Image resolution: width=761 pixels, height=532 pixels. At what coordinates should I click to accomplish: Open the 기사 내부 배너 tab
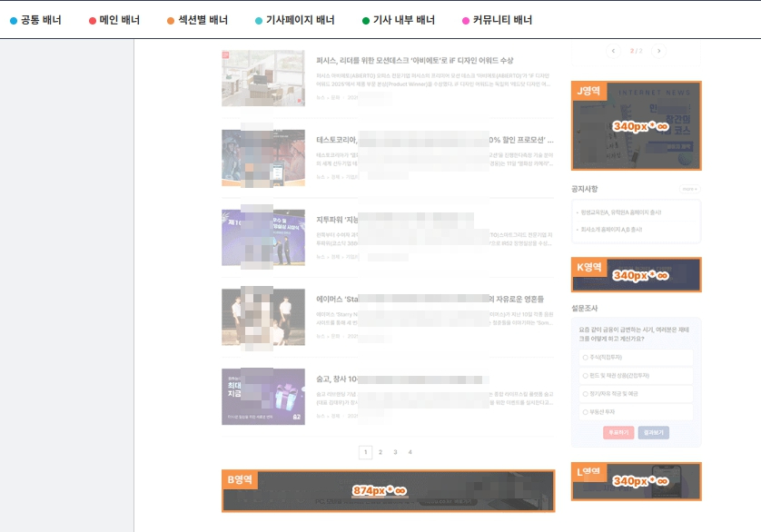[x=399, y=20]
